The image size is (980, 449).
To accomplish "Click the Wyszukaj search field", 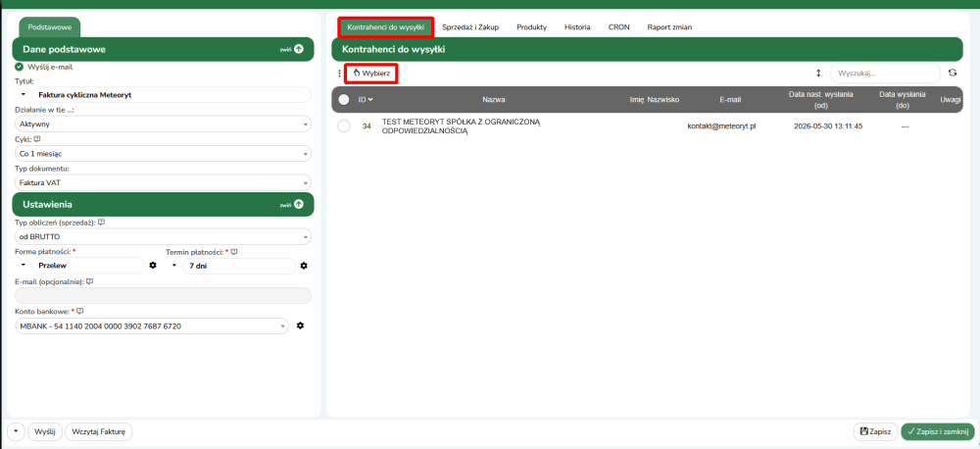I will pyautogui.click(x=884, y=74).
